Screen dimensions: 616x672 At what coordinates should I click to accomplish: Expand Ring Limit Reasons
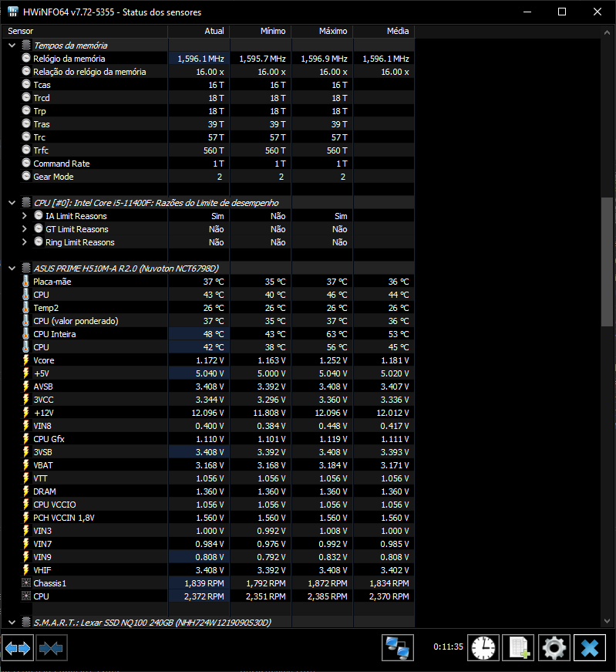25,242
